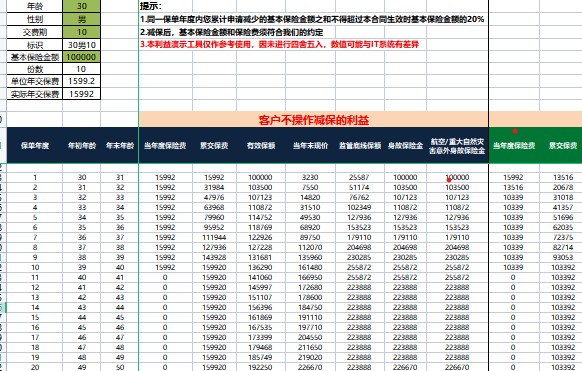Click the 累交保费 header in dark blue section

[214, 145]
